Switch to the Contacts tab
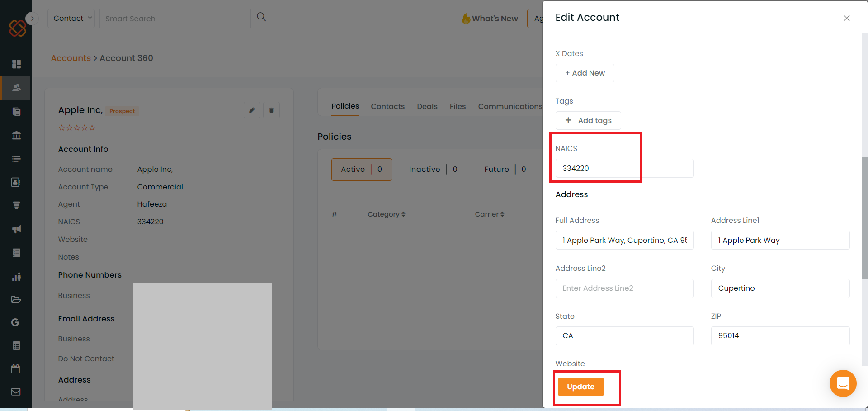The height and width of the screenshot is (411, 868). pyautogui.click(x=387, y=106)
